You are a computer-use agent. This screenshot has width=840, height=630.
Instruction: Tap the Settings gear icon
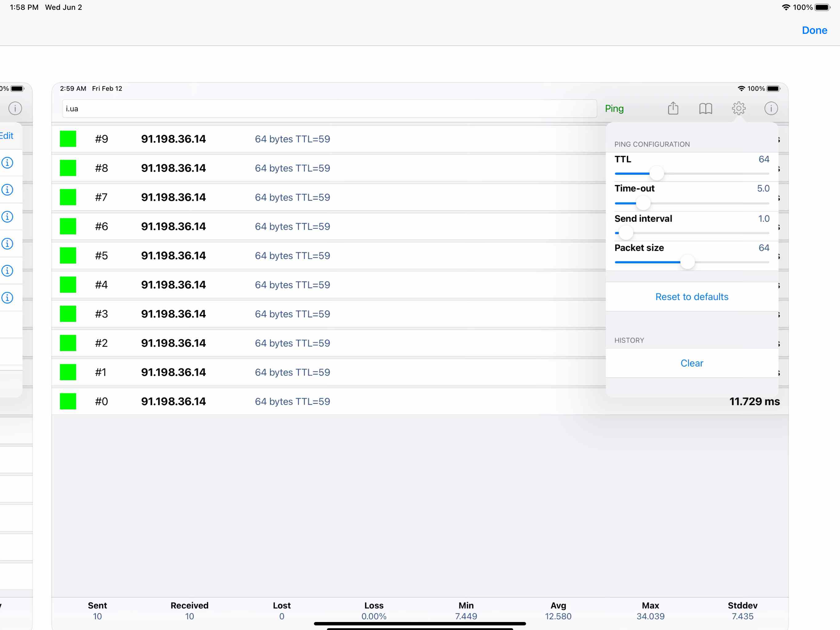pos(739,108)
